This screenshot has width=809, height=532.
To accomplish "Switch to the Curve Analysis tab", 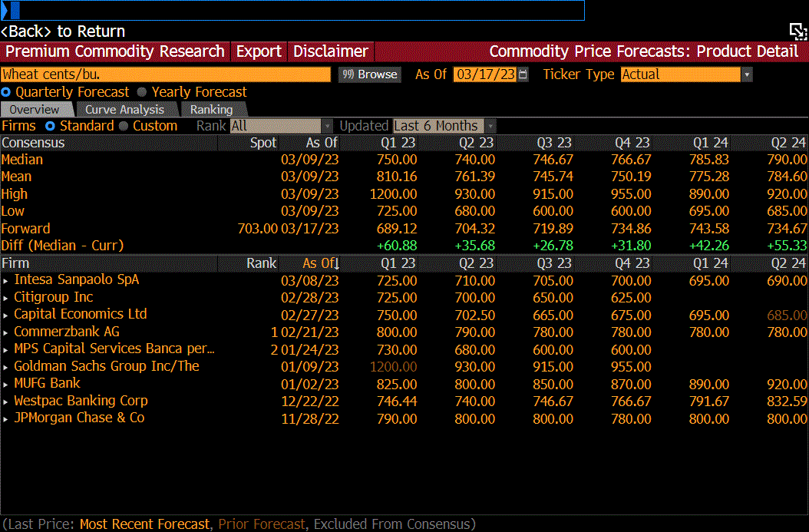I will [x=125, y=109].
